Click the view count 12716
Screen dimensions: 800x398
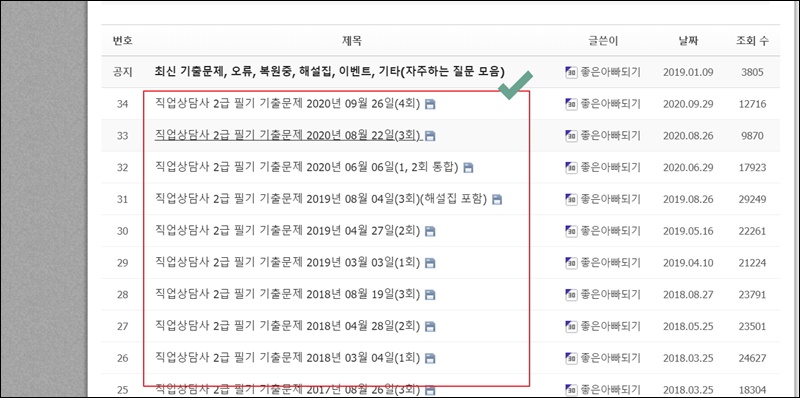tap(752, 104)
